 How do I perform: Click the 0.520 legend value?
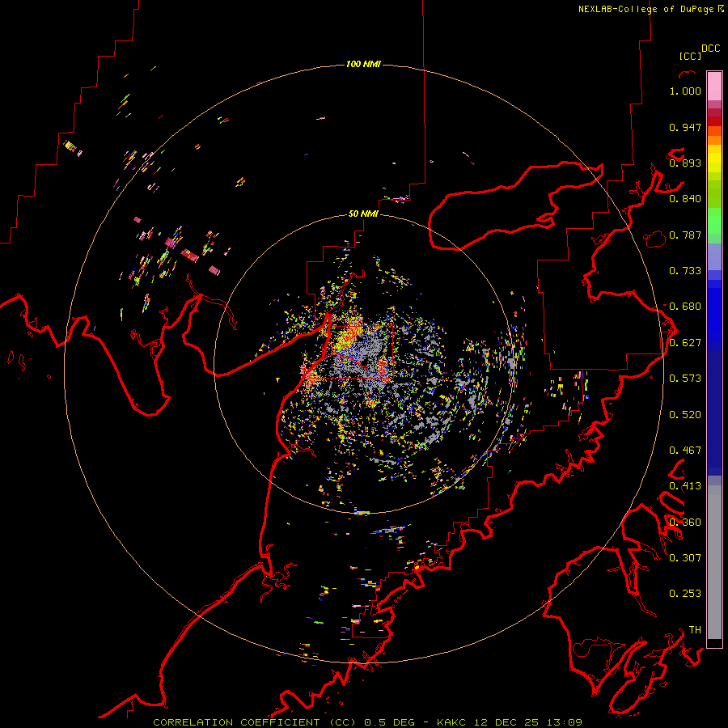pyautogui.click(x=685, y=415)
